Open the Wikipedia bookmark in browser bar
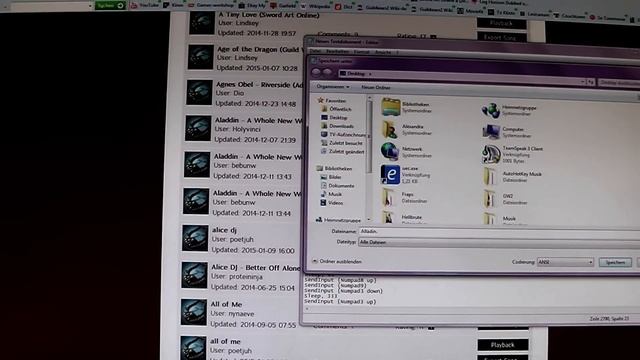Screen dimensions: 640x360 [x=316, y=7]
